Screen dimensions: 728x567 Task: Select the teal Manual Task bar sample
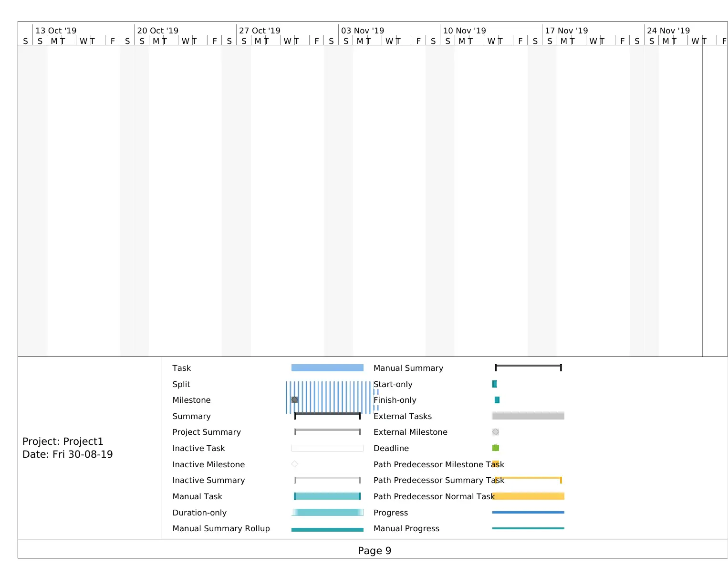point(327,496)
